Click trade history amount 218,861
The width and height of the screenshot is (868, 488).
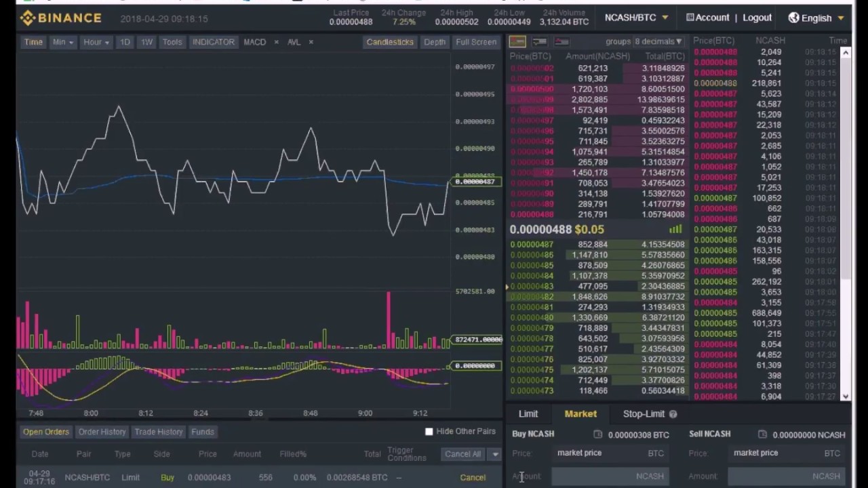pyautogui.click(x=766, y=83)
